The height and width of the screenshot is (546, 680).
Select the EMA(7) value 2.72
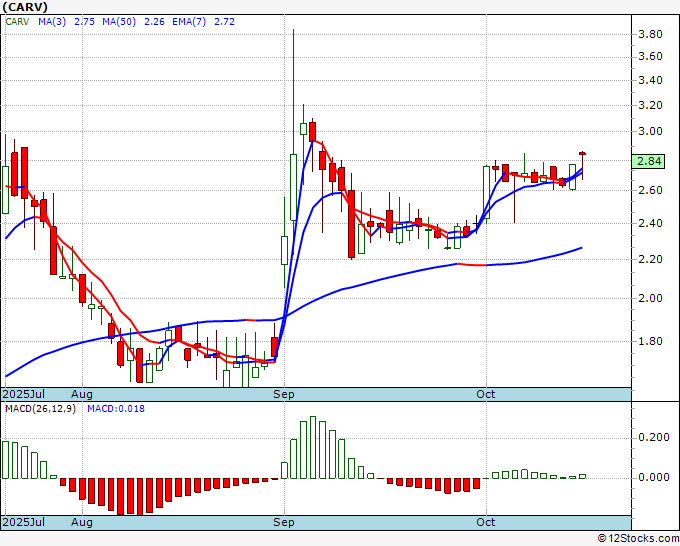pos(224,22)
